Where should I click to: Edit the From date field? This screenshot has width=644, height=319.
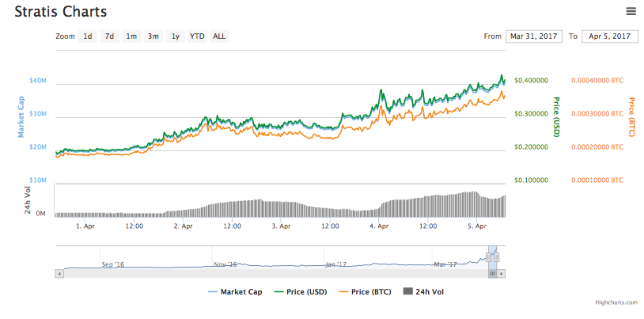pyautogui.click(x=533, y=36)
